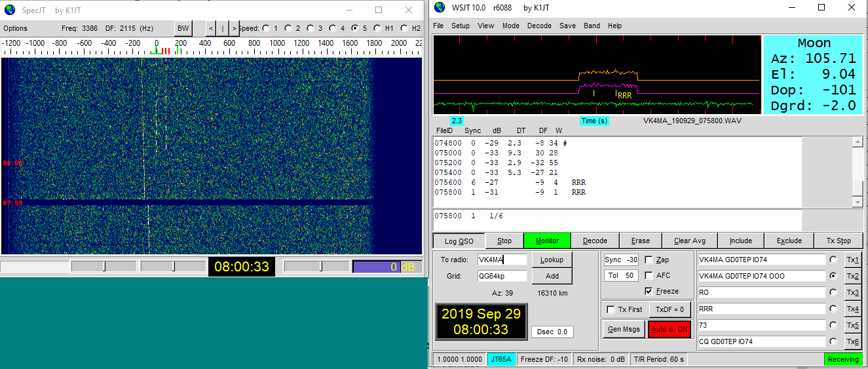Open the Mode menu
Image resolution: width=868 pixels, height=369 pixels.
click(x=510, y=26)
